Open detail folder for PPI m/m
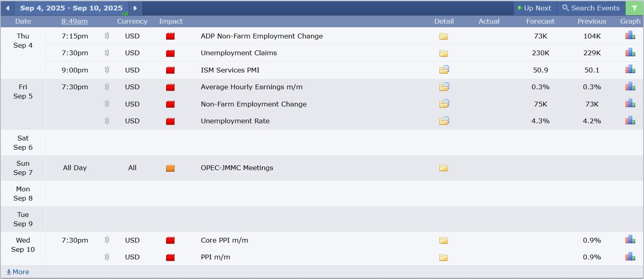 click(x=443, y=257)
